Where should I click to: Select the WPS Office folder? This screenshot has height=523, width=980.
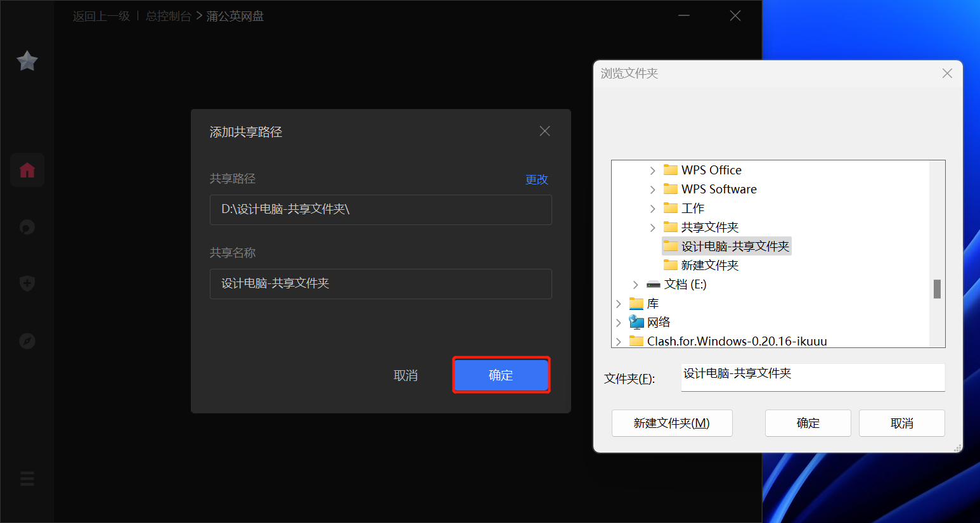[702, 170]
